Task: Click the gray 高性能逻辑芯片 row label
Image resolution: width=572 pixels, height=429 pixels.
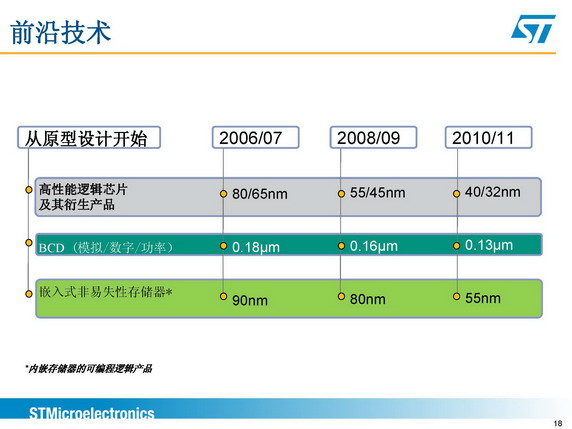Action: [x=83, y=197]
